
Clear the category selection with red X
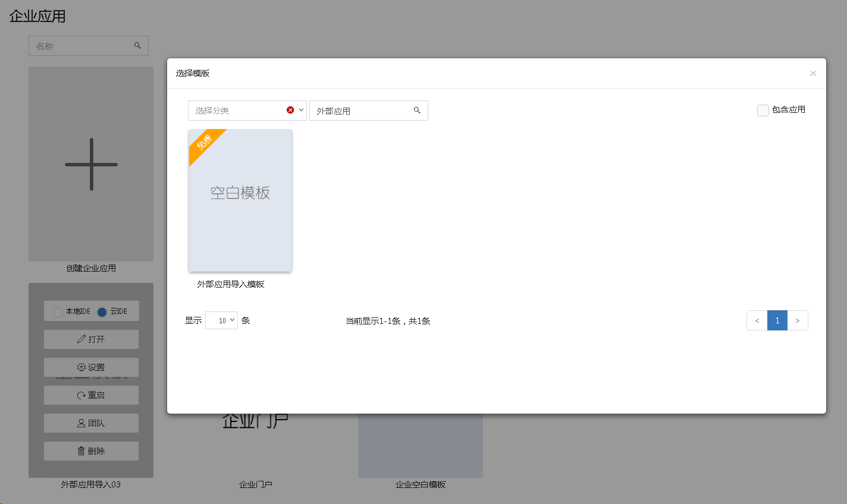point(290,110)
